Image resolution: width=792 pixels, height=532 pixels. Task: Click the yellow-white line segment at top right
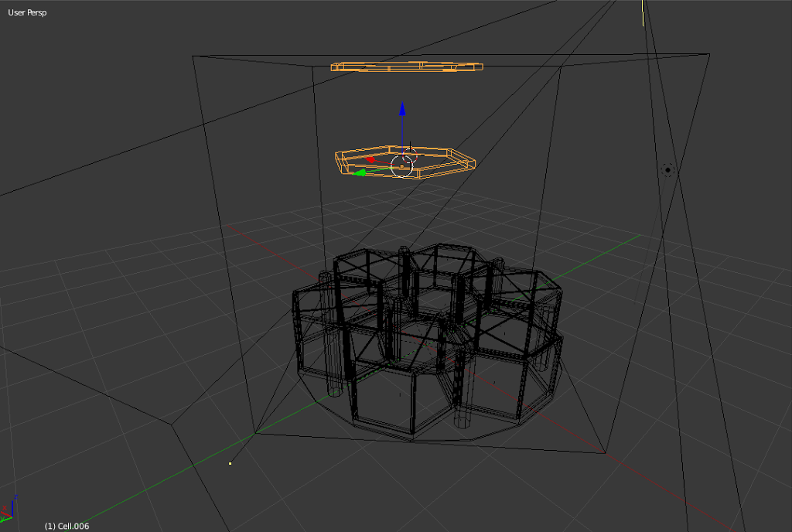pyautogui.click(x=643, y=12)
